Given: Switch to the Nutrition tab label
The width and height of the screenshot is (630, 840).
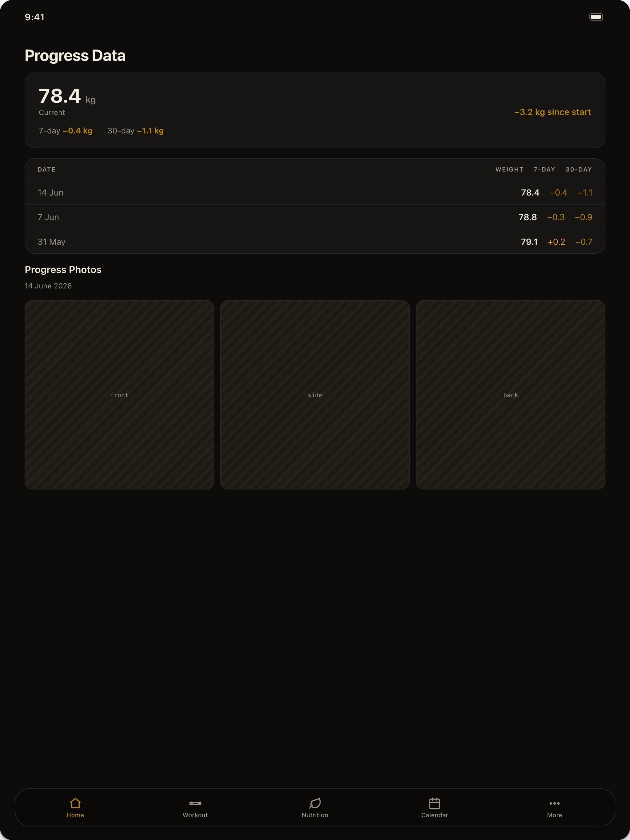Looking at the screenshot, I should 315,815.
